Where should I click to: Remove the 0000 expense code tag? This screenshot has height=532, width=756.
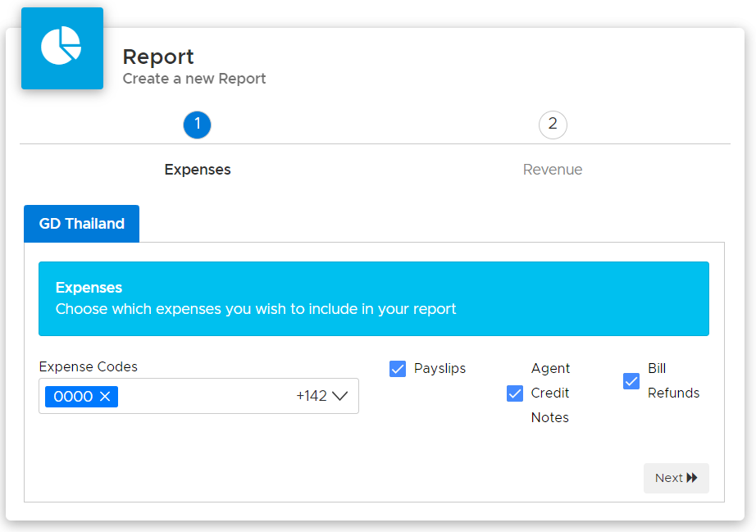pos(105,397)
